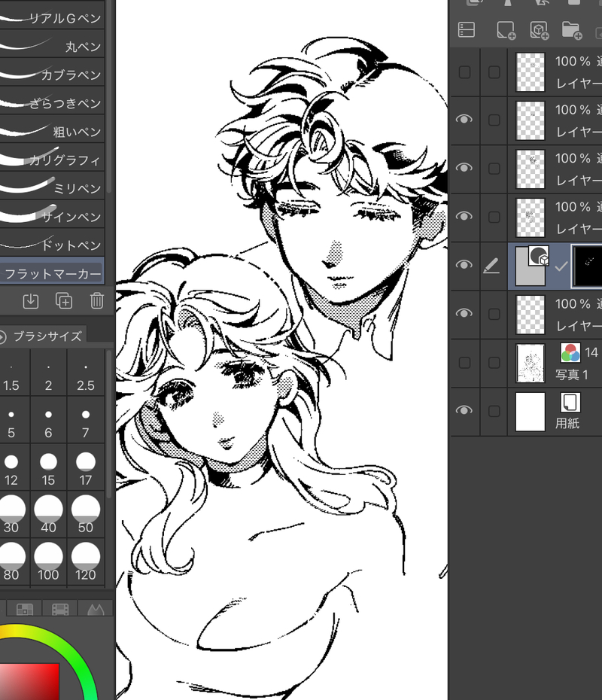Click the tone layer icon on selected layer thumbnail
The height and width of the screenshot is (700, 602).
(x=539, y=256)
